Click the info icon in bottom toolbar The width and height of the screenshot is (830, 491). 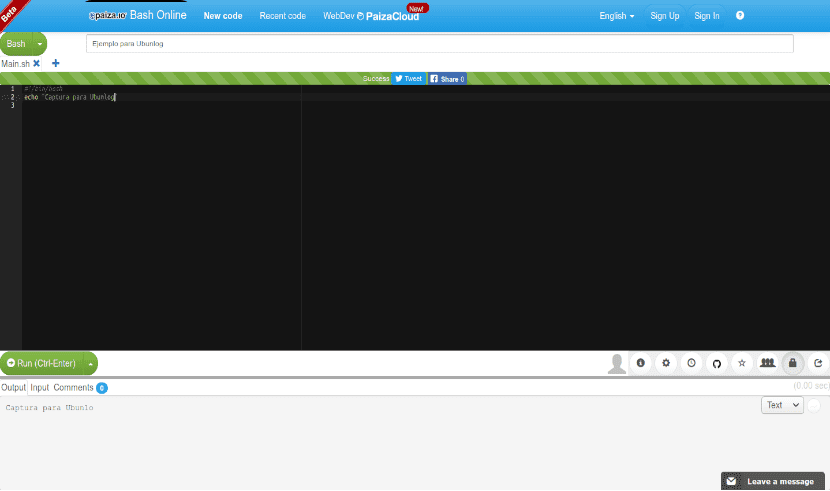pyautogui.click(x=640, y=363)
